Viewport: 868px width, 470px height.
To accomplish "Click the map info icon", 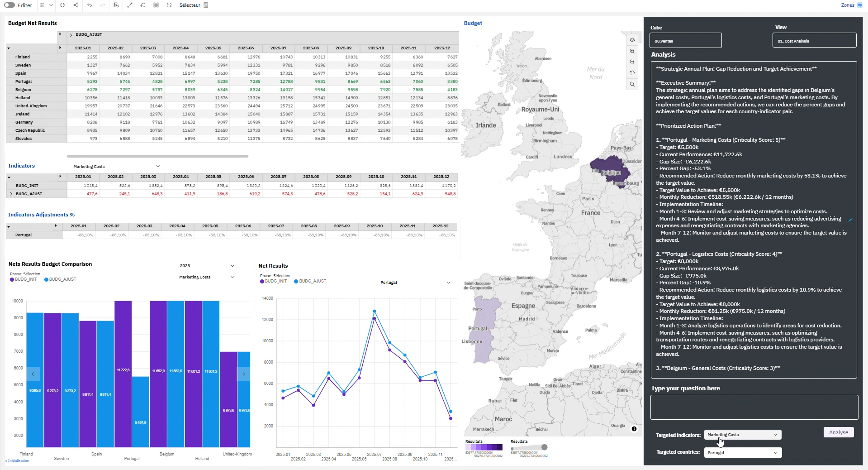I will point(634,429).
